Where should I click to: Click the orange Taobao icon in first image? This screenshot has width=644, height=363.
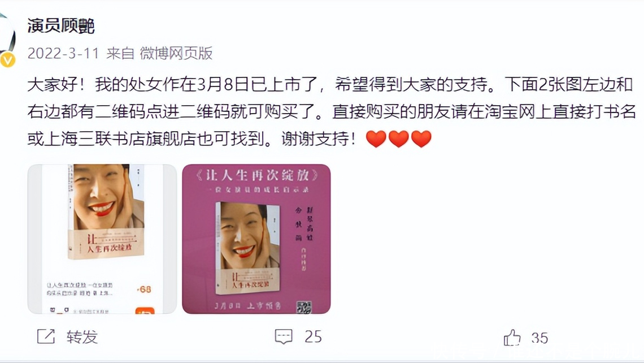pos(145,310)
